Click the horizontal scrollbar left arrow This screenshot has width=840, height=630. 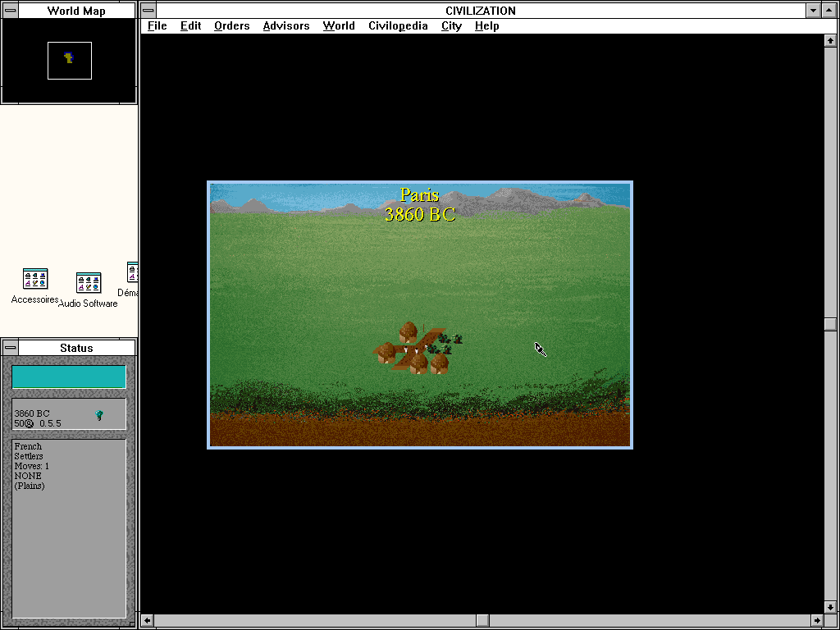(148, 620)
